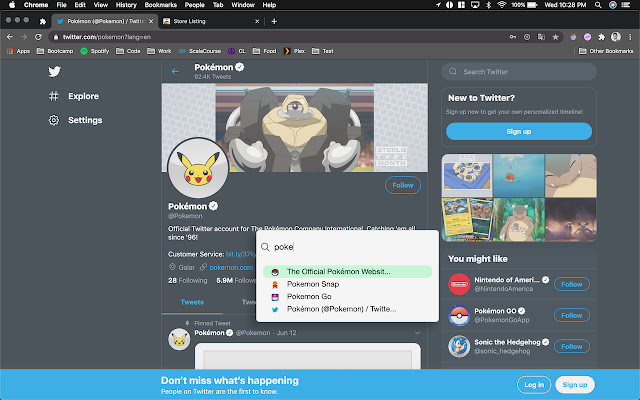Open the Test bookmarks folder
Image resolution: width=640 pixels, height=400 pixels.
click(x=323, y=51)
